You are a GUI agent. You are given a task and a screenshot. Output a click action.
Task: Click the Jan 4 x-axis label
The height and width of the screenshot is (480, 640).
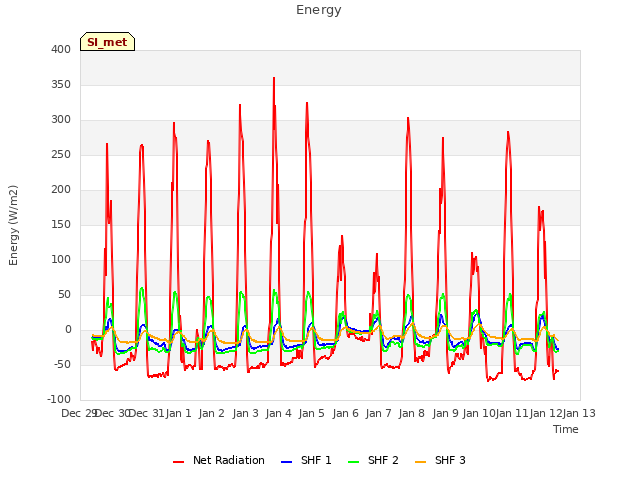pos(278,413)
